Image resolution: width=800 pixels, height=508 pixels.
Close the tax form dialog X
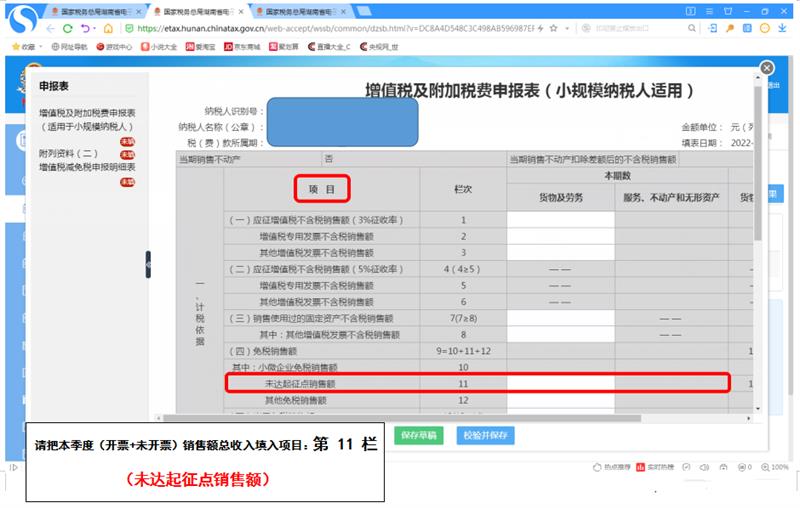pyautogui.click(x=767, y=68)
